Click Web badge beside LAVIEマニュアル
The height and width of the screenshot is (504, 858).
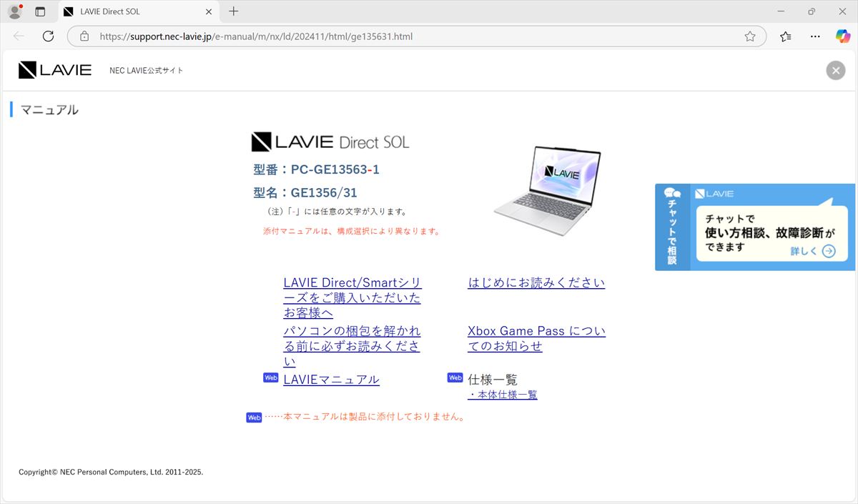pyautogui.click(x=270, y=377)
